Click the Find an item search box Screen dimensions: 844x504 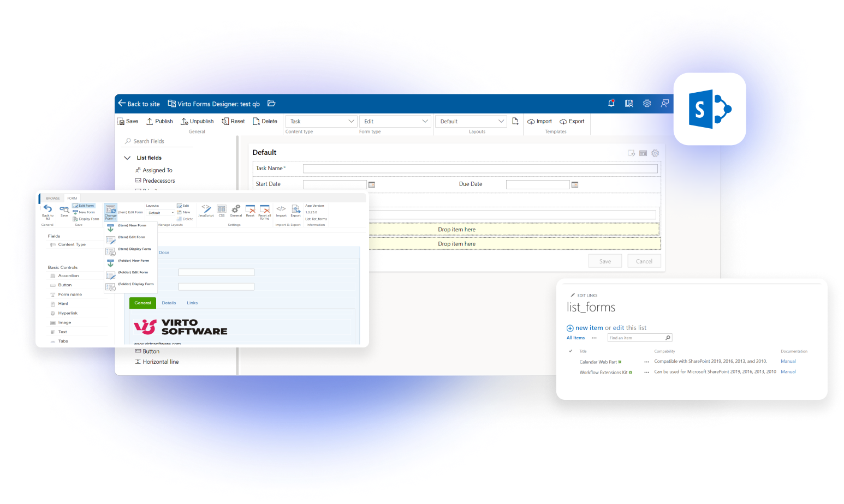click(636, 338)
